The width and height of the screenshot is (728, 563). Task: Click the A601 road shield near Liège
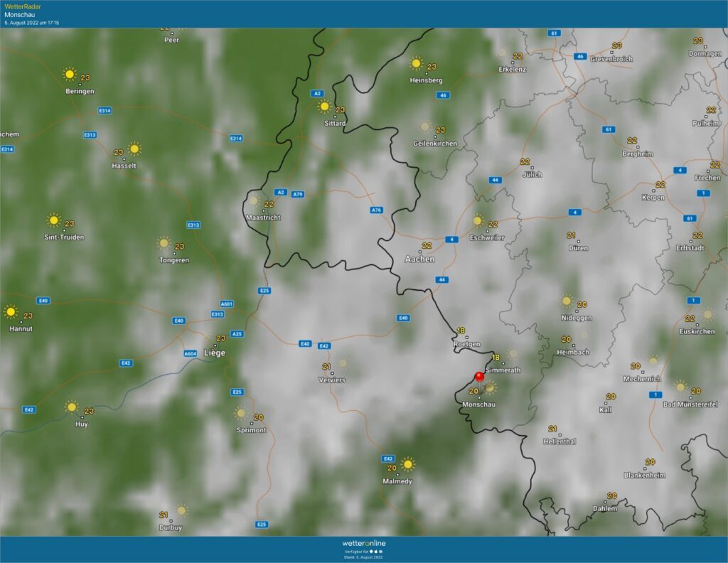227,304
